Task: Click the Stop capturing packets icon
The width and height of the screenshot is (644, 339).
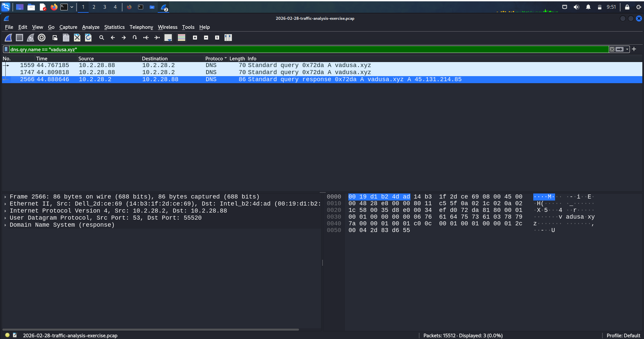Action: pos(19,38)
